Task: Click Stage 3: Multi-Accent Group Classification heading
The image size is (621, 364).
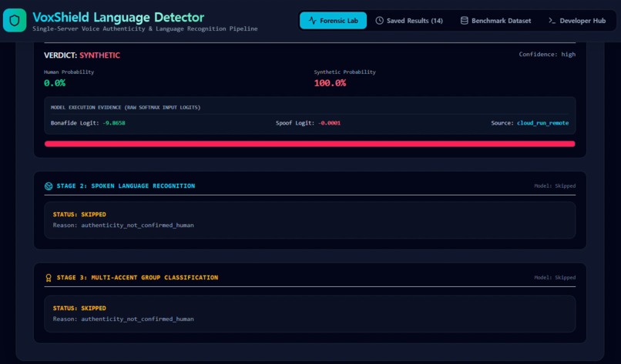Action: [x=137, y=278]
